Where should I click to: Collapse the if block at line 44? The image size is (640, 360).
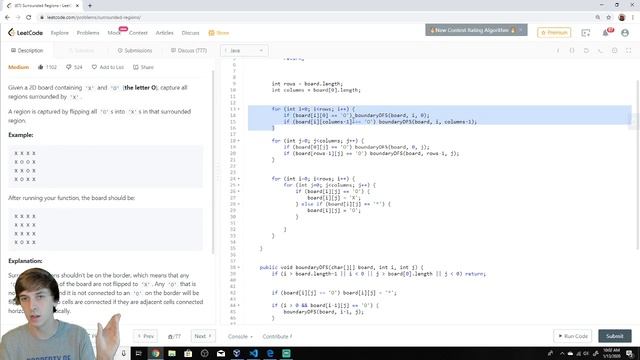(239, 305)
